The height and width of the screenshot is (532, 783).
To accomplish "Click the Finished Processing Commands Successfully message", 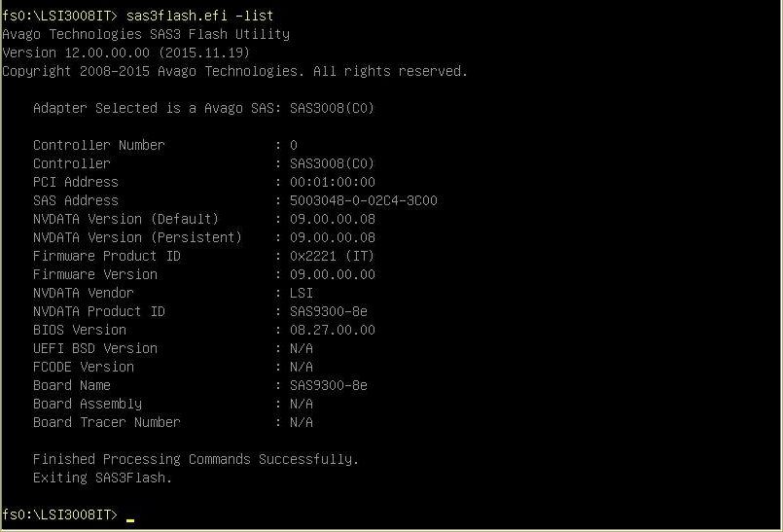I will pyautogui.click(x=196, y=460).
